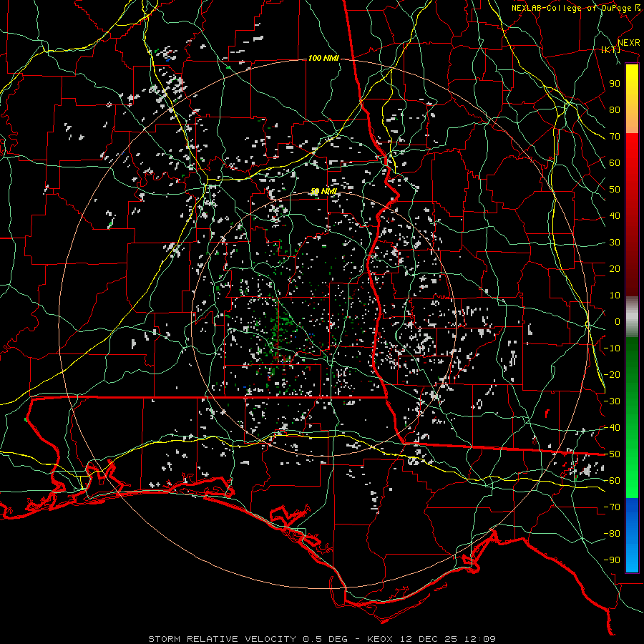Viewport: 644px width, 644px height.
Task: Click the positive 90 value on the velocity scale
Action: (x=615, y=84)
